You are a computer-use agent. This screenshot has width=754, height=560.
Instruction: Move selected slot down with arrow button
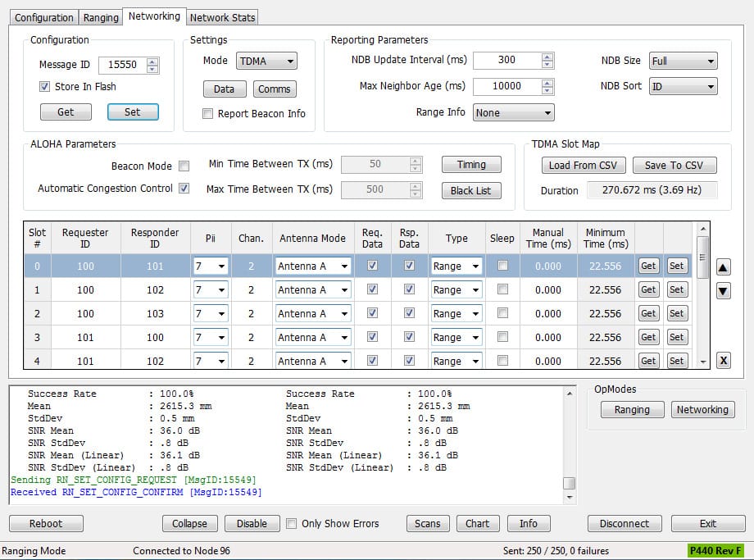pos(724,291)
